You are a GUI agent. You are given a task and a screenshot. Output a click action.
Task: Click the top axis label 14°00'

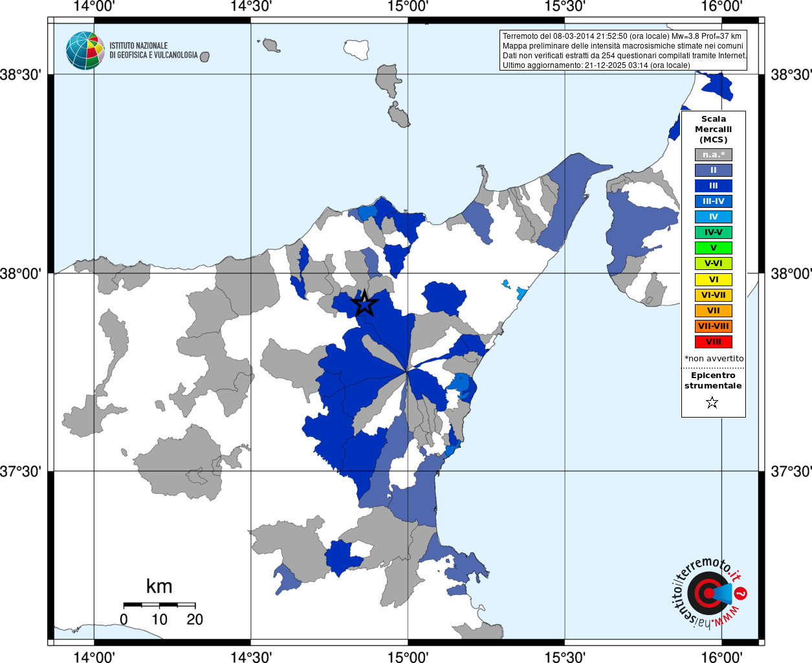(94, 7)
